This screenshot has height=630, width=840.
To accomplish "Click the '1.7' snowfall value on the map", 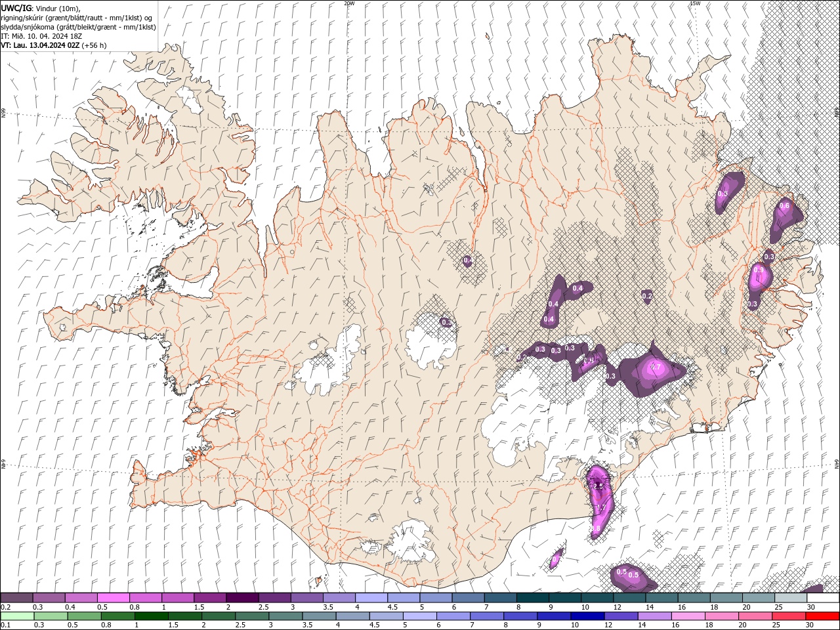I will tap(600, 508).
